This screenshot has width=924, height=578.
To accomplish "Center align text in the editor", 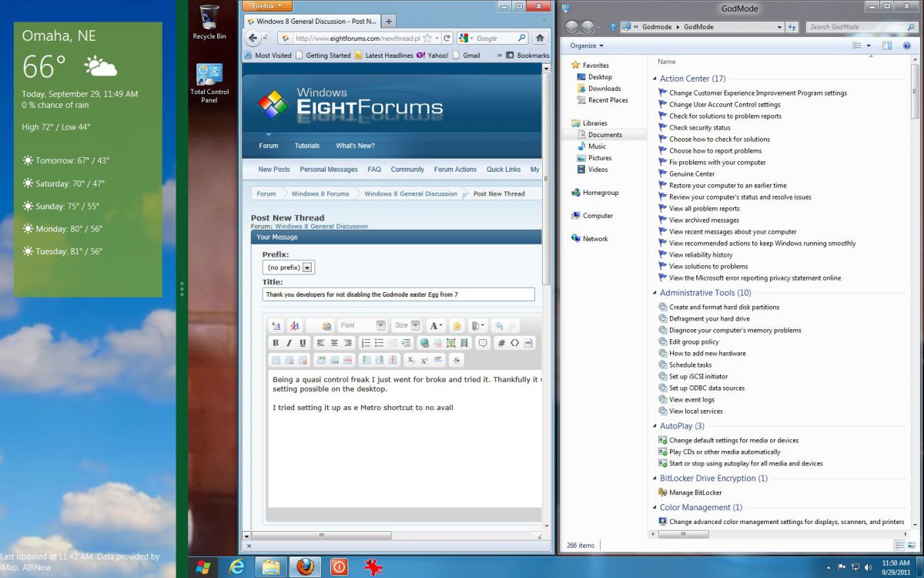I will pos(334,343).
